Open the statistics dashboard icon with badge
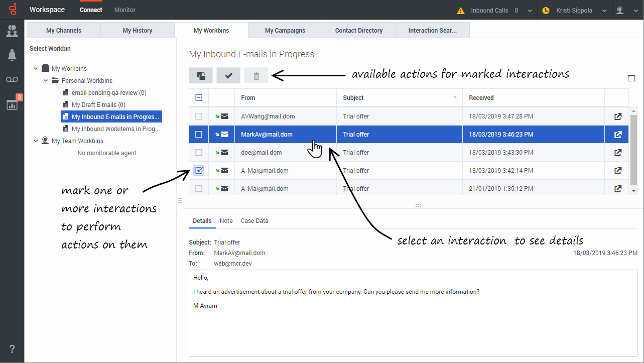Screen dimensions: 644x363 click(12, 104)
